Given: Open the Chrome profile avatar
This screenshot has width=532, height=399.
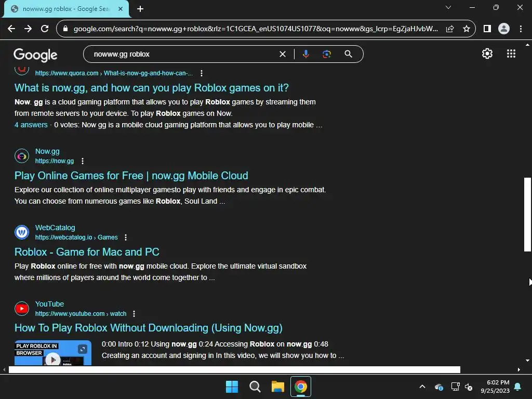Looking at the screenshot, I should pos(504,29).
